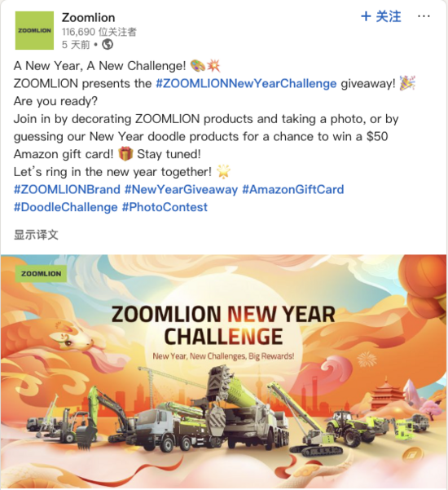This screenshot has width=448, height=490.
Task: Click the glowing star emoji after together
Action: coord(223,171)
